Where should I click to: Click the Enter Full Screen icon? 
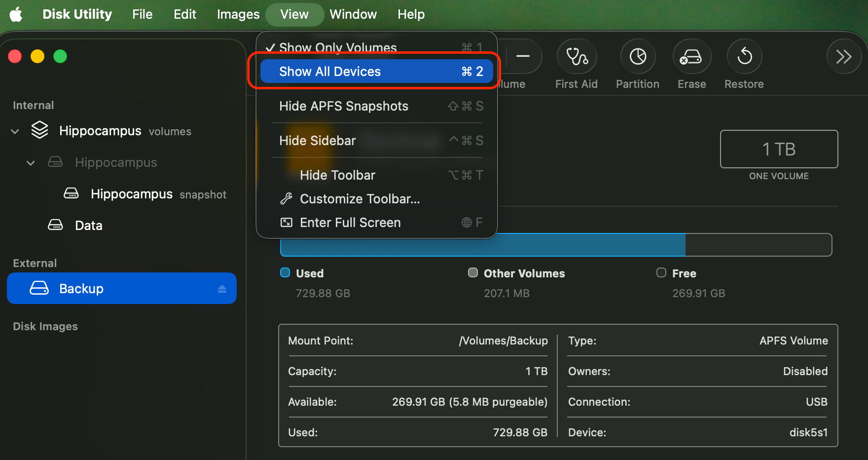pos(287,223)
